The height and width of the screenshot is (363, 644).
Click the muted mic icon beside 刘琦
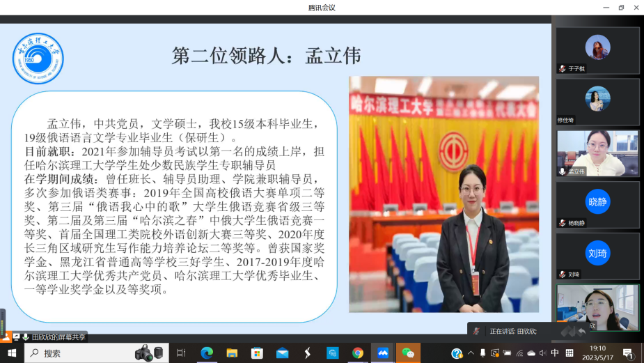click(x=562, y=275)
